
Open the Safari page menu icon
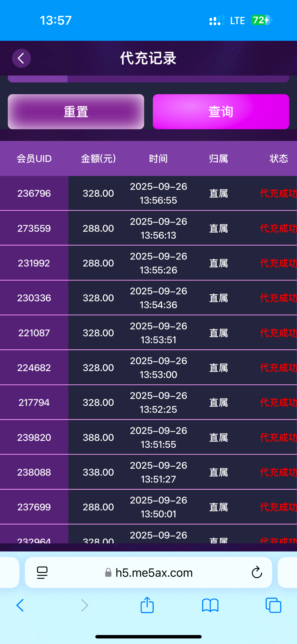tap(42, 573)
